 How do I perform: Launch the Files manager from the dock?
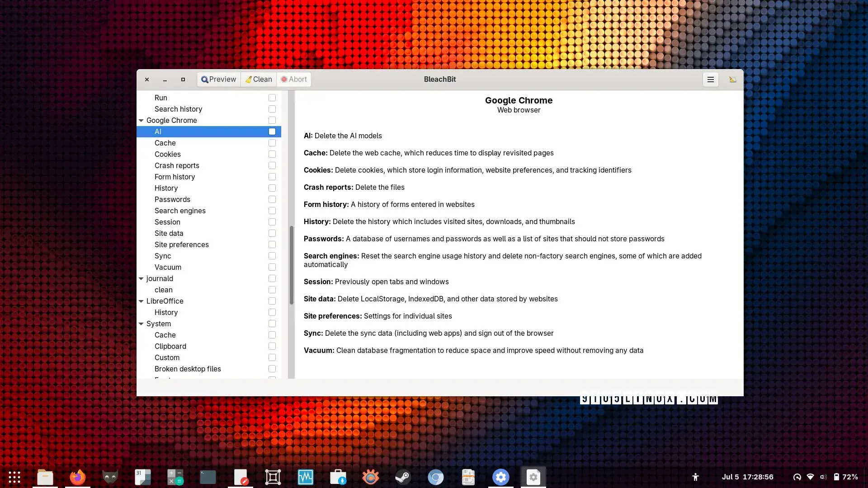pyautogui.click(x=45, y=477)
